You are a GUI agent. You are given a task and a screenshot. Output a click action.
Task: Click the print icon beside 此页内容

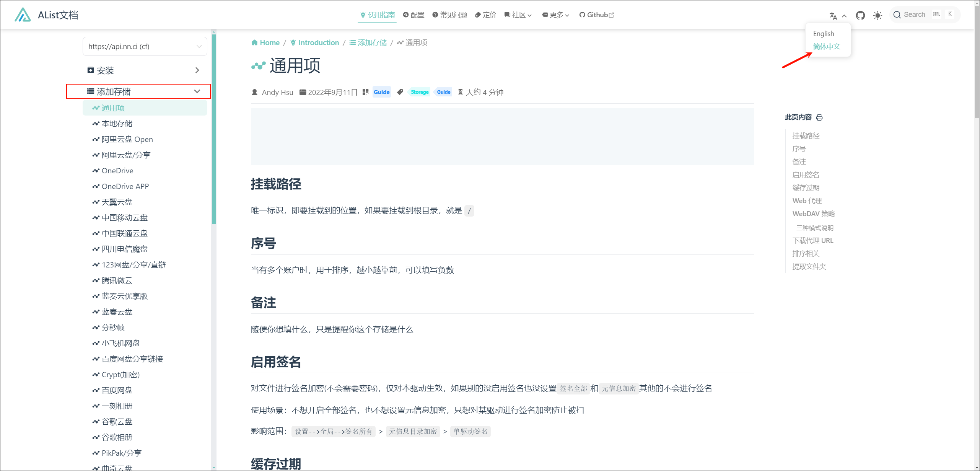[x=819, y=117]
